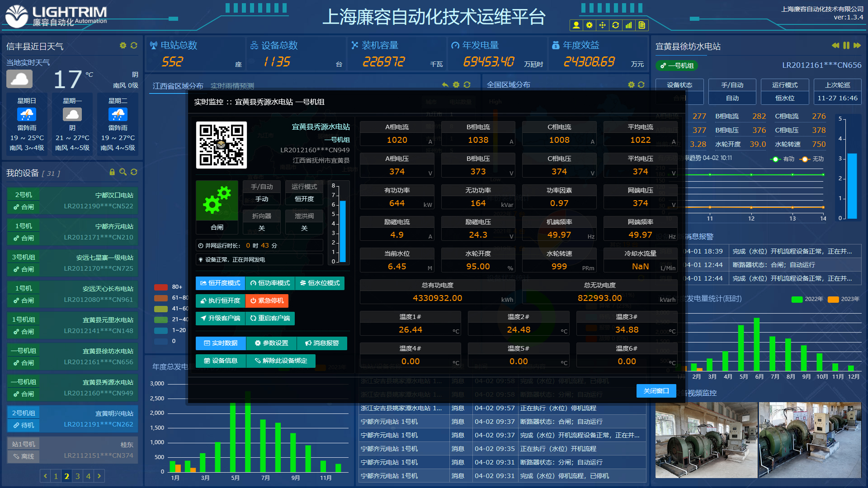868x488 pixels.
Task: Open the header settings gear icon
Action: tap(589, 25)
